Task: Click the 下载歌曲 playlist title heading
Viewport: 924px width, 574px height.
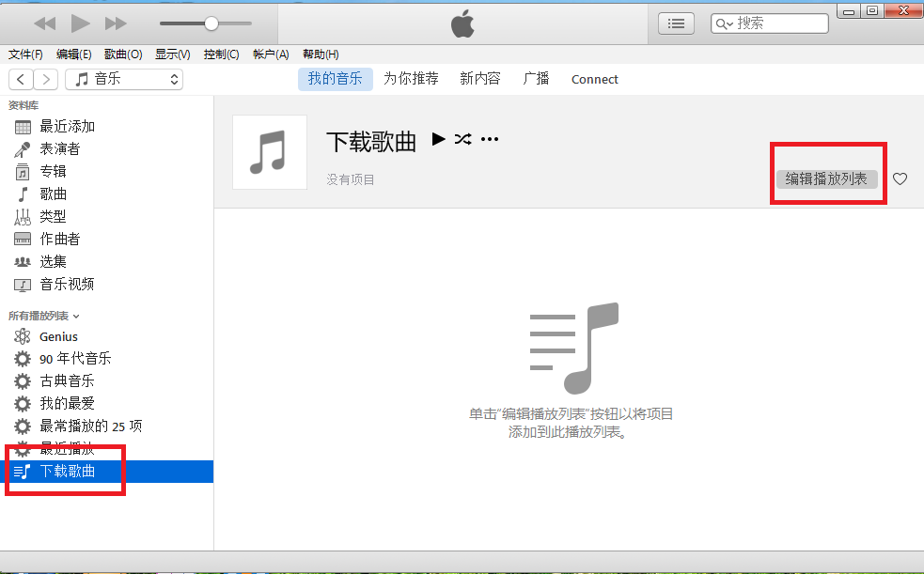Action: 371,142
